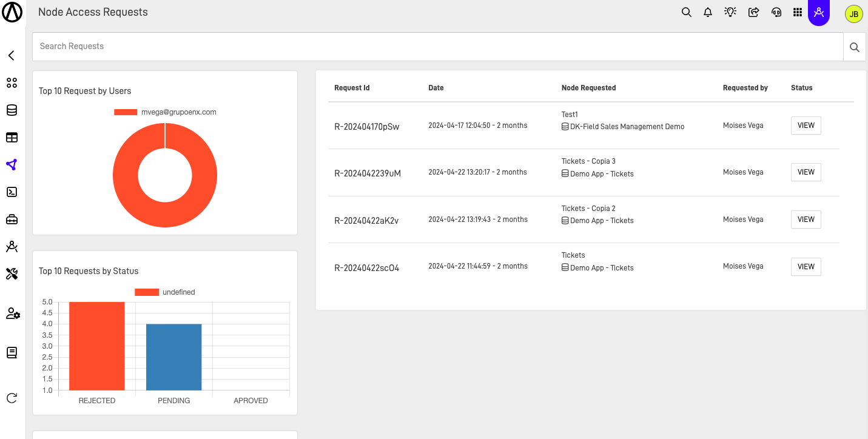This screenshot has width=868, height=439.
Task: Open global search magnifier in header
Action: tap(687, 12)
